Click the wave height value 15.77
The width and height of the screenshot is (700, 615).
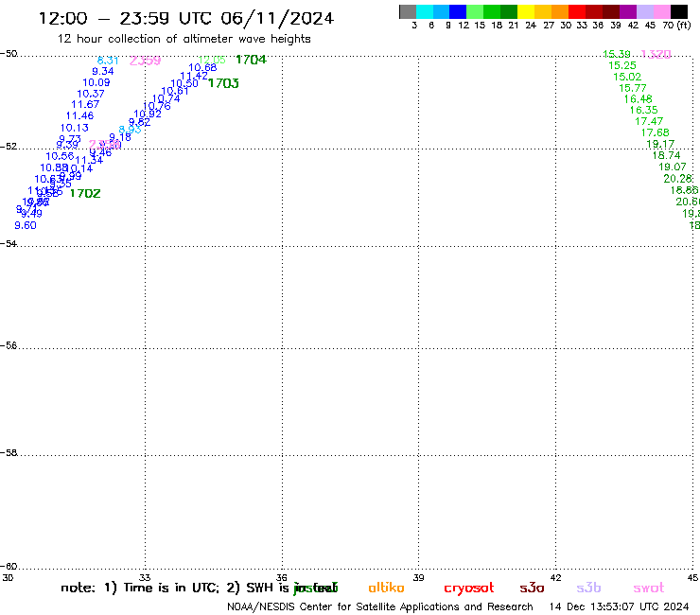pos(633,88)
